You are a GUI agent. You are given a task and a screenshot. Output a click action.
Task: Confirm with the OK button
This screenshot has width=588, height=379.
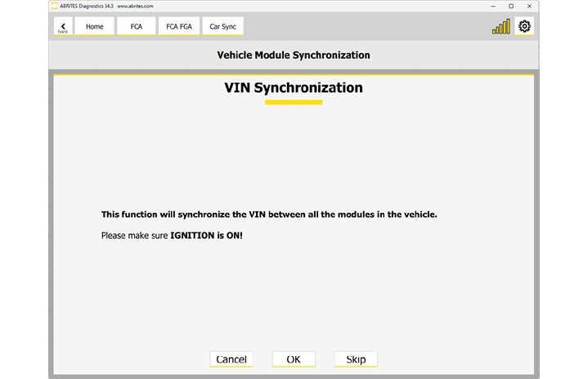click(x=294, y=359)
